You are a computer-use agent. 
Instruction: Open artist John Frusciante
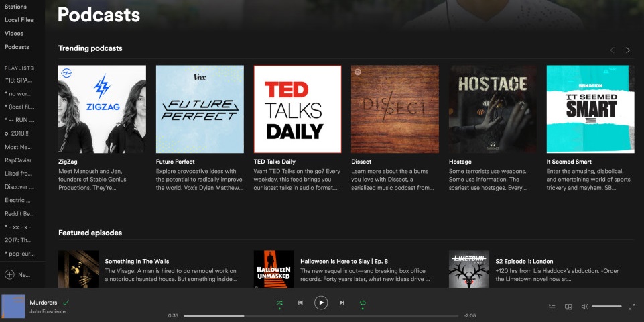(x=47, y=311)
